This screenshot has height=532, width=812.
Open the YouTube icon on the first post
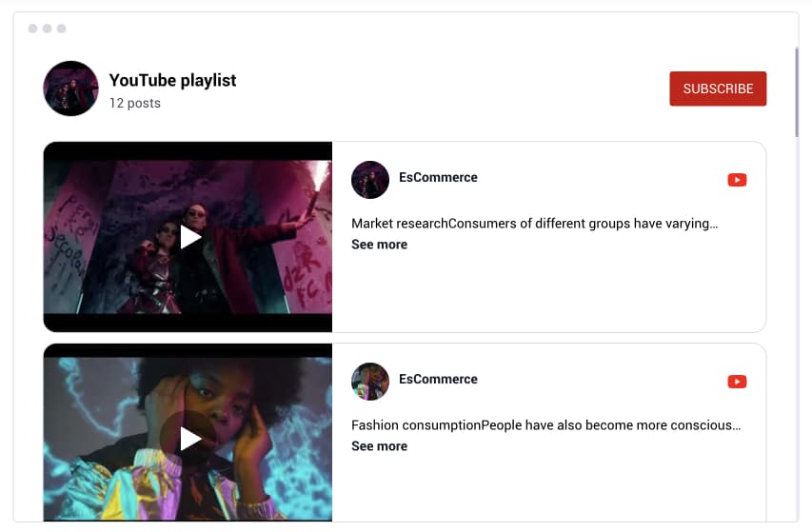(x=737, y=180)
